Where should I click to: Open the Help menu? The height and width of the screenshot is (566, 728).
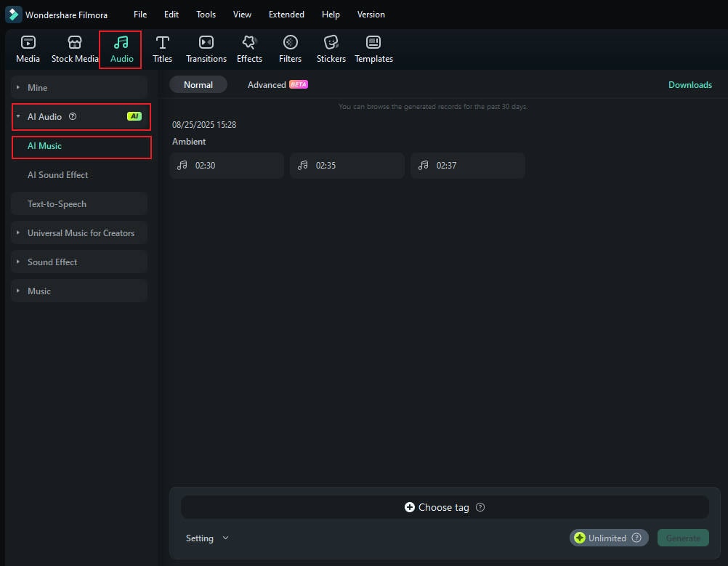(331, 15)
